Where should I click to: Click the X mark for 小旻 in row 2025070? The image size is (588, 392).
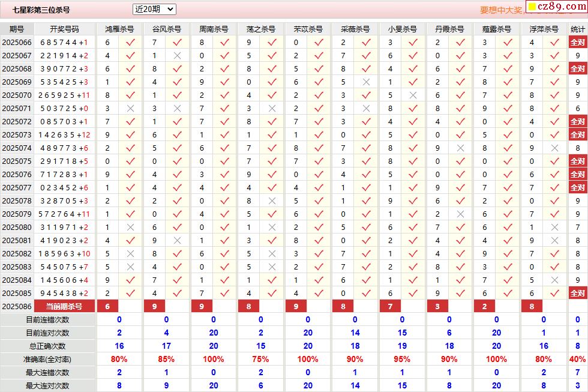413,95
